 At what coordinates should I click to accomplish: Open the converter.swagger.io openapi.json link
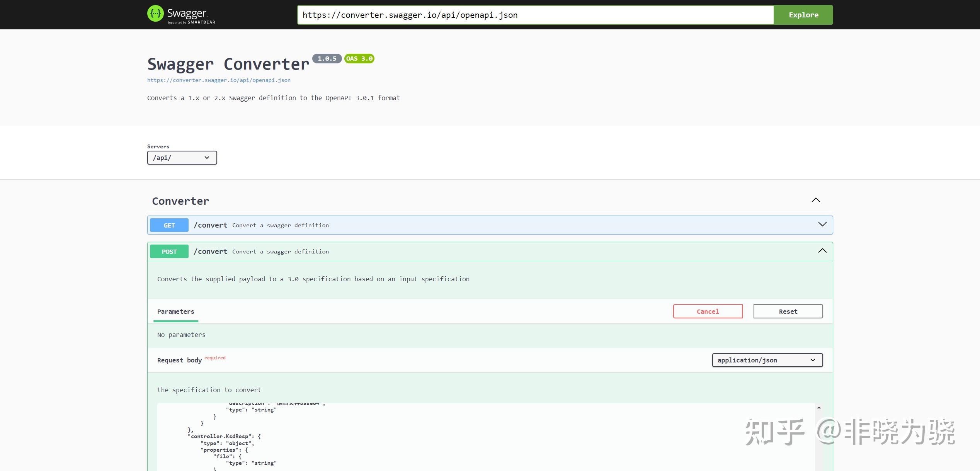(219, 80)
